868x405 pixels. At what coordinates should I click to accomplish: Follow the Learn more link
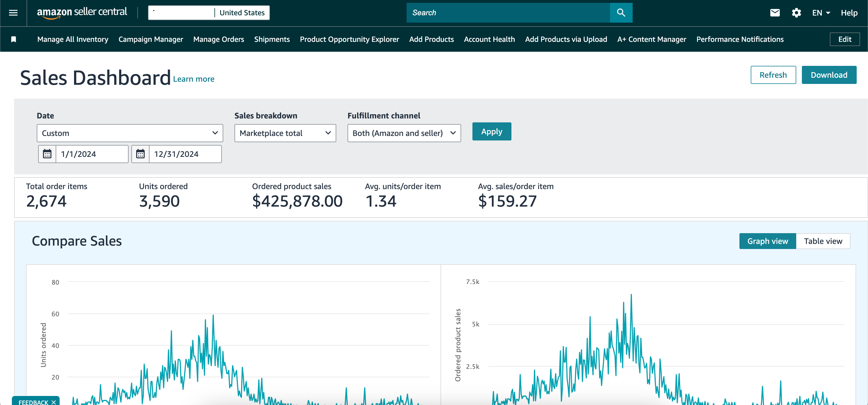tap(194, 79)
